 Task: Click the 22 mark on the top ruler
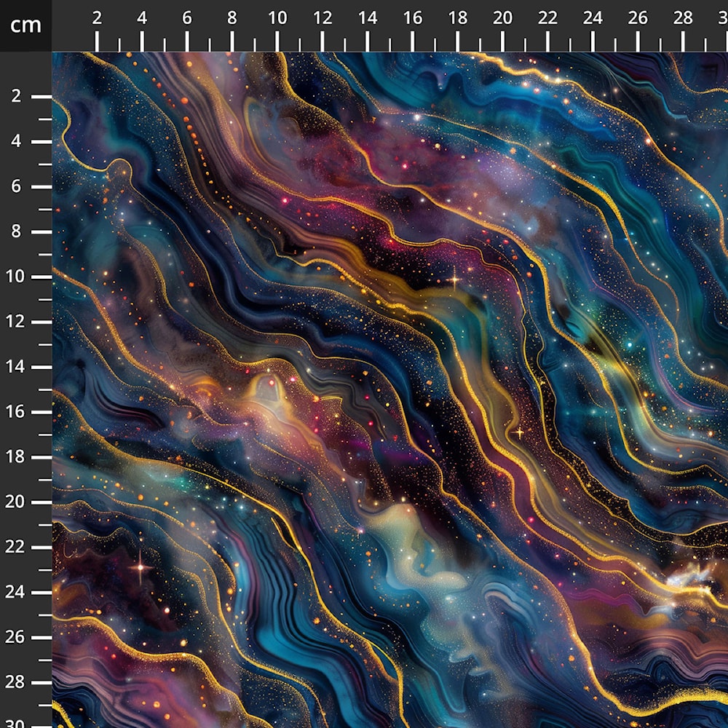click(547, 19)
